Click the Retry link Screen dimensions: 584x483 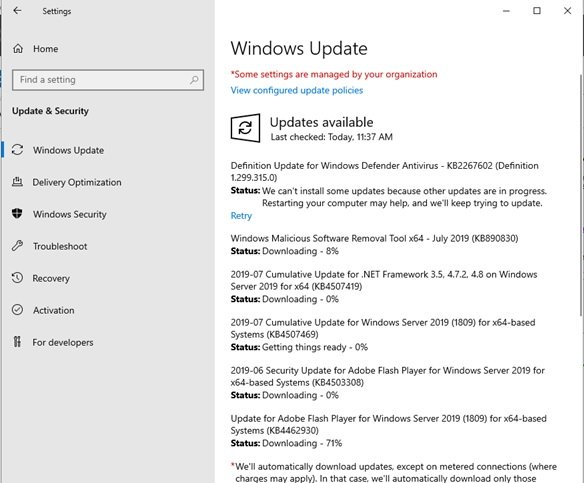coord(241,216)
